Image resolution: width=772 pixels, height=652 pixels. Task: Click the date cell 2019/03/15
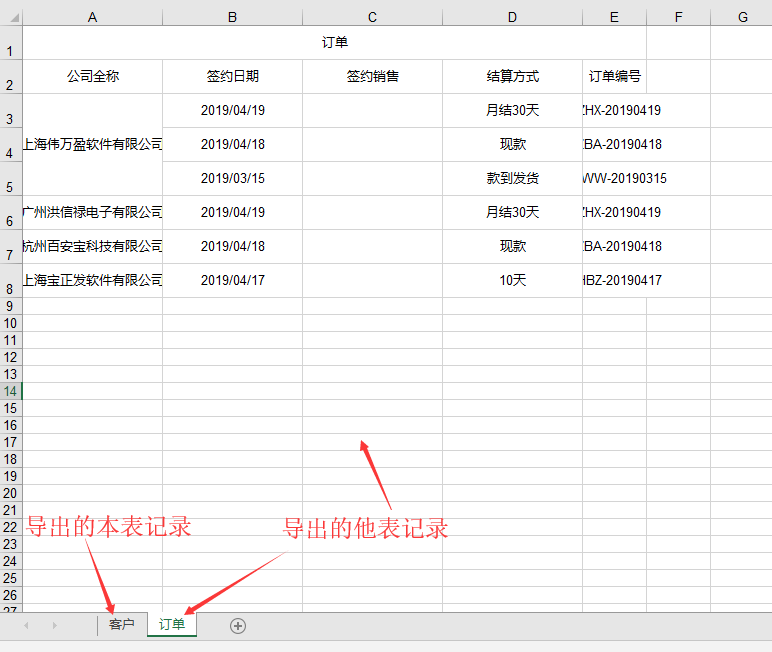[232, 179]
